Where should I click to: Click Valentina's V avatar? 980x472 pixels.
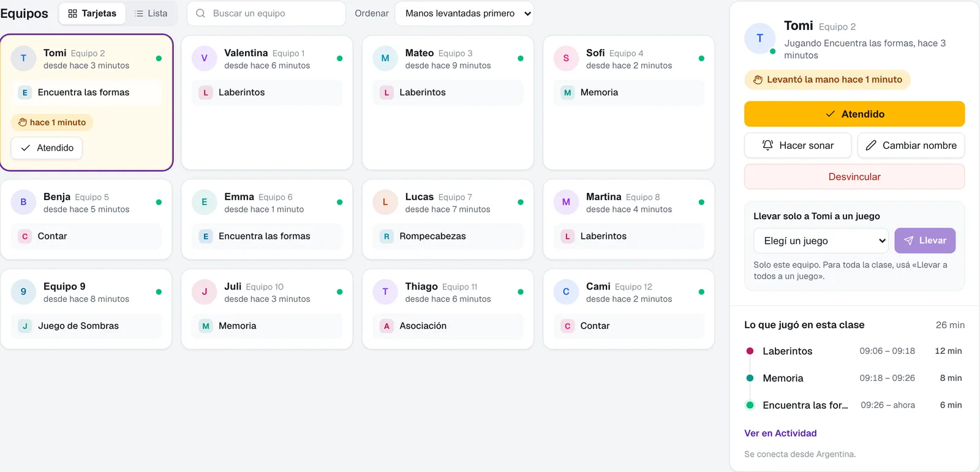(205, 58)
